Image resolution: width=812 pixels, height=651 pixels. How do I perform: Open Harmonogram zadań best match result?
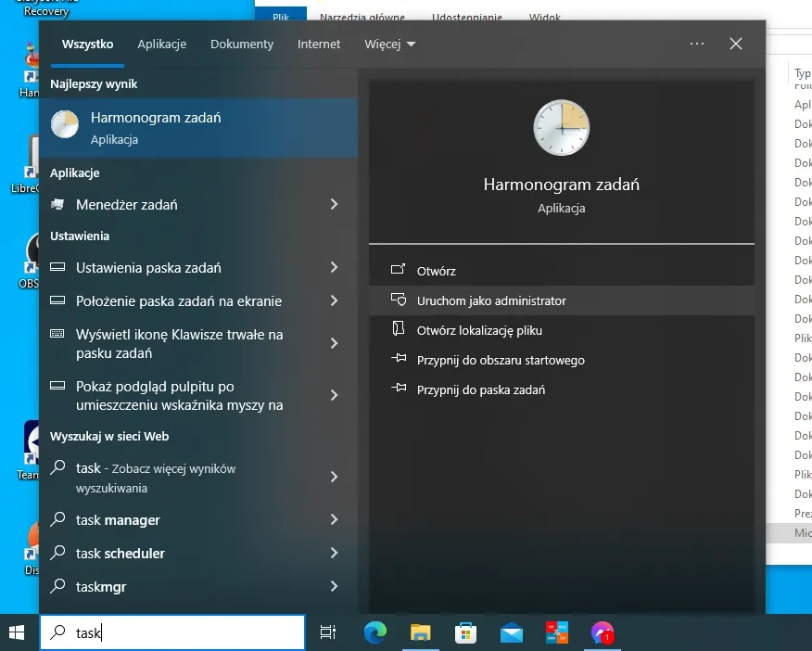click(198, 128)
